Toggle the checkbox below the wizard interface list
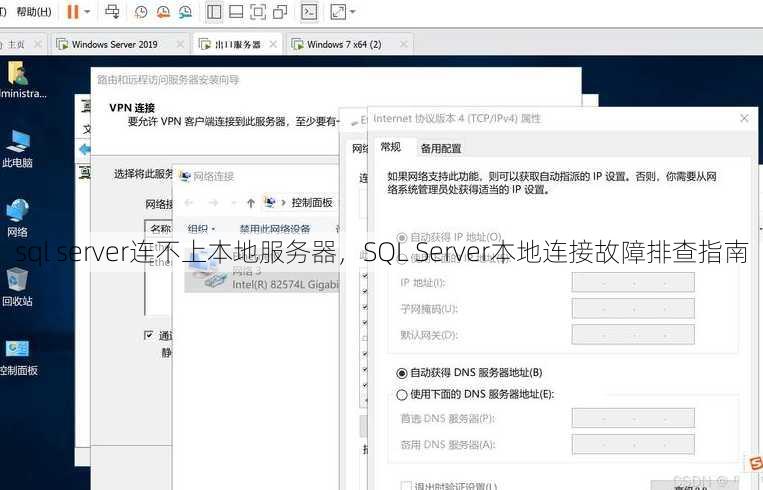Viewport: 763px width, 490px height. [149, 335]
